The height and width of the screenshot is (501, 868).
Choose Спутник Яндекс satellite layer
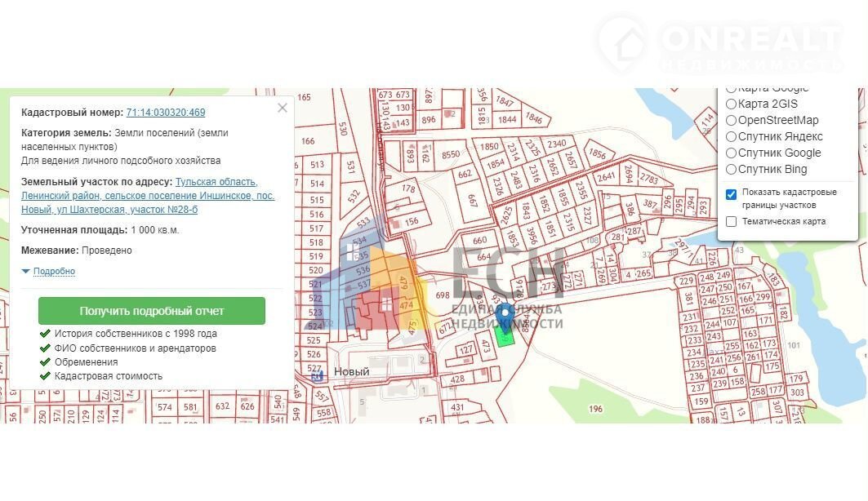click(x=732, y=137)
